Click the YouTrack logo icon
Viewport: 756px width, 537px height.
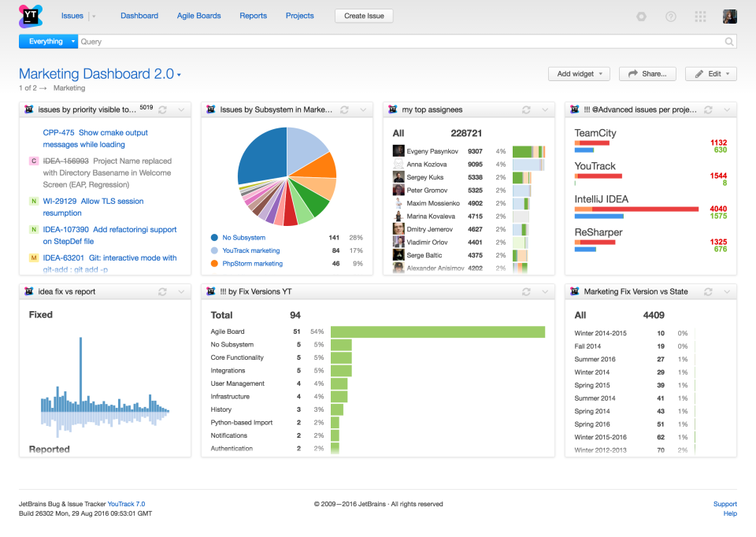pos(31,16)
